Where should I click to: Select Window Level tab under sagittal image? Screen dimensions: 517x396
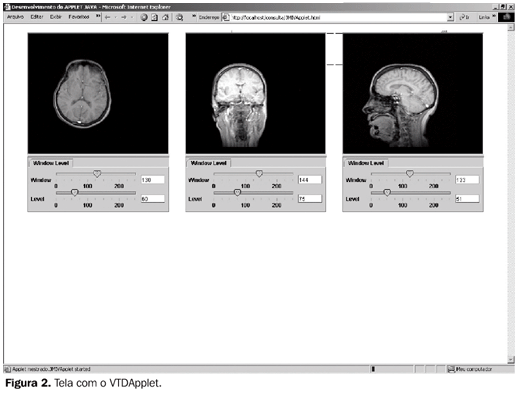coord(366,163)
